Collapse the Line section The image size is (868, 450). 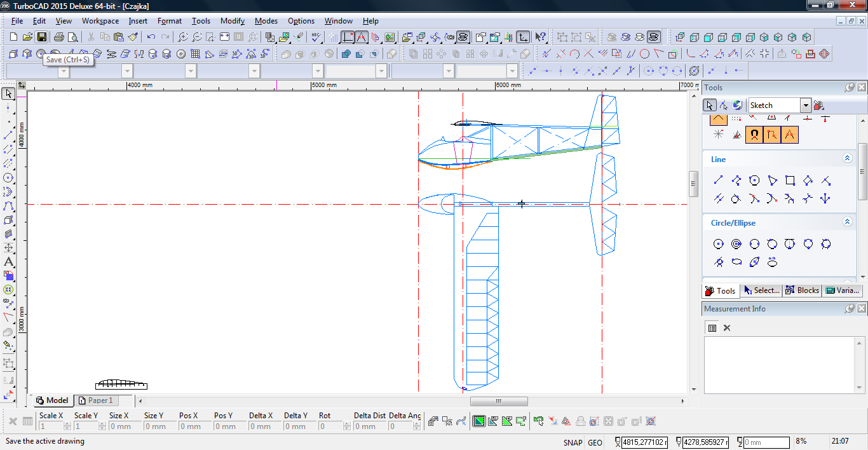[x=847, y=159]
